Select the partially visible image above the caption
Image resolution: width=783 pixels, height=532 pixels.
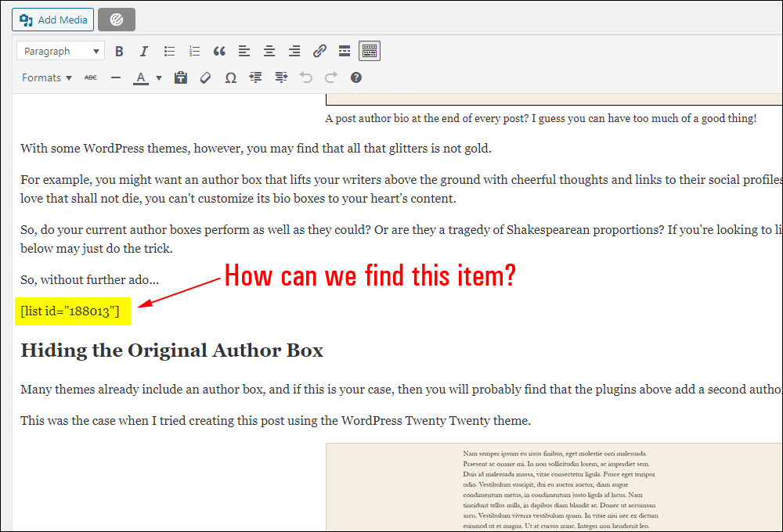554,99
